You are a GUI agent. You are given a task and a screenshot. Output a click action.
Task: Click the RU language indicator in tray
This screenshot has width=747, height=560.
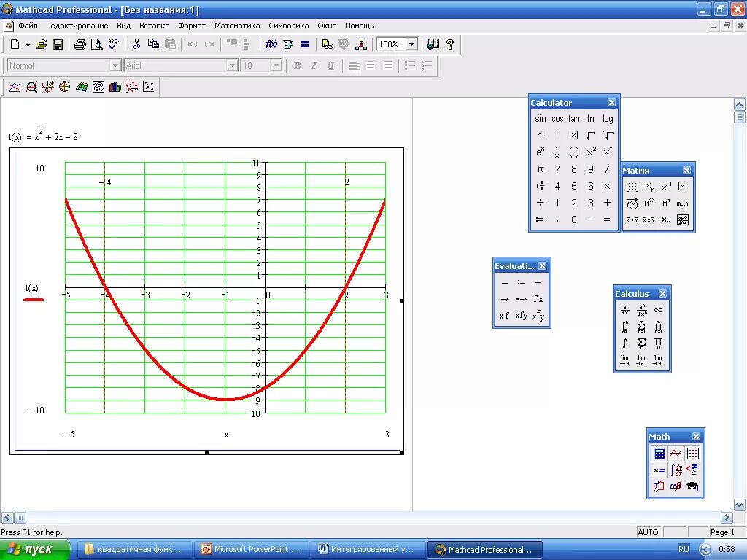(x=684, y=550)
